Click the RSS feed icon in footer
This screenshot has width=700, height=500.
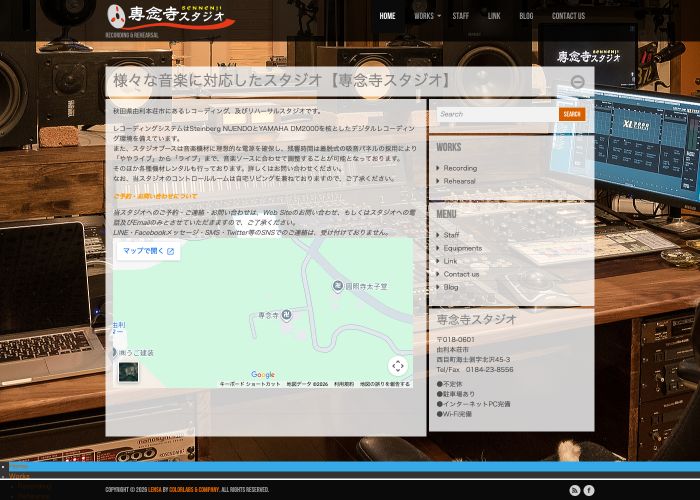[x=575, y=490]
